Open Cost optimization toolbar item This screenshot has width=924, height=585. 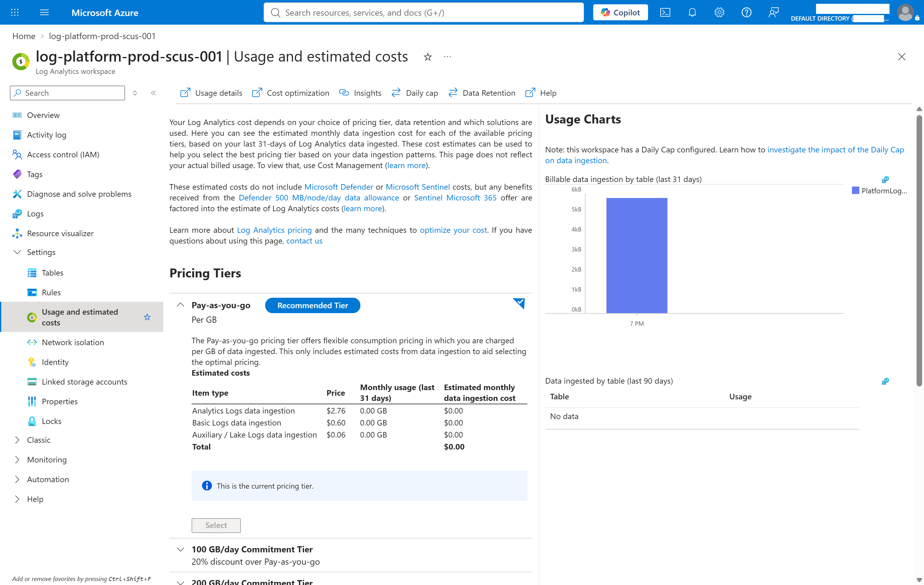290,93
